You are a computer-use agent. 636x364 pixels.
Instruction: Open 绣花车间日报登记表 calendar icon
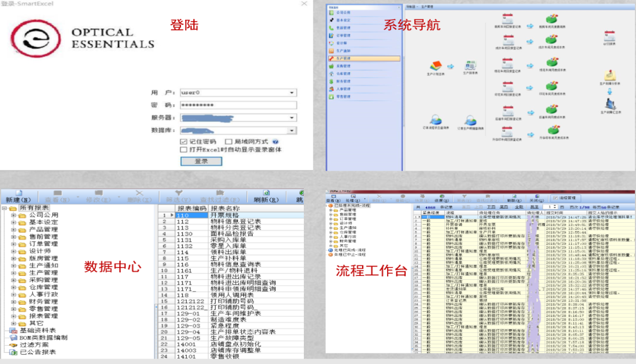pyautogui.click(x=508, y=64)
